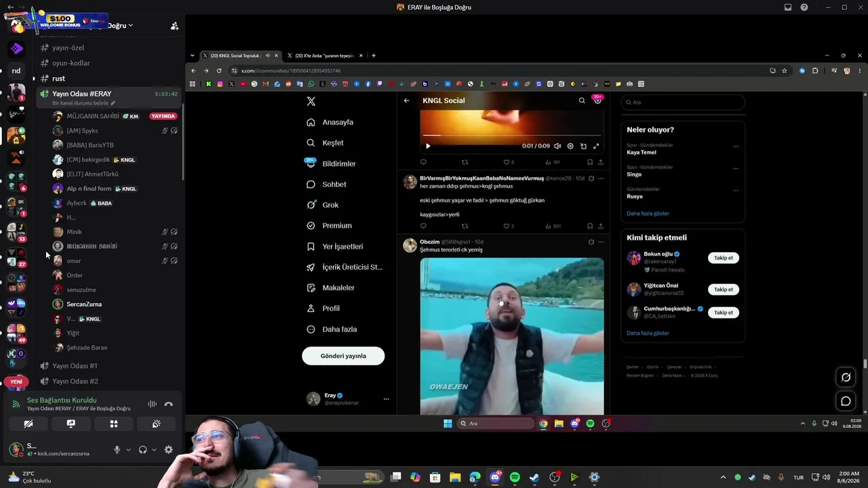
Task: Seek on the top video progress bar
Action: [x=511, y=136]
